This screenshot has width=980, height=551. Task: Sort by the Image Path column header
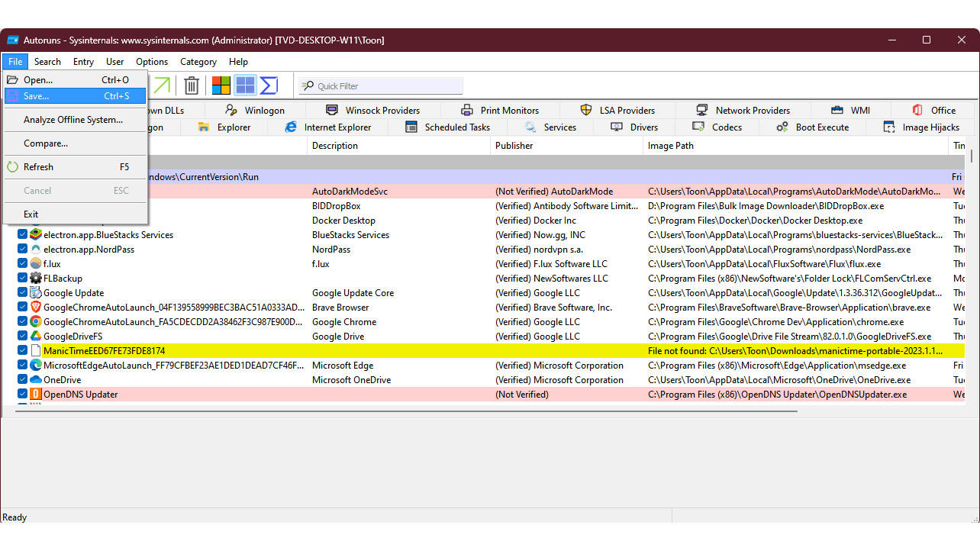(795, 146)
